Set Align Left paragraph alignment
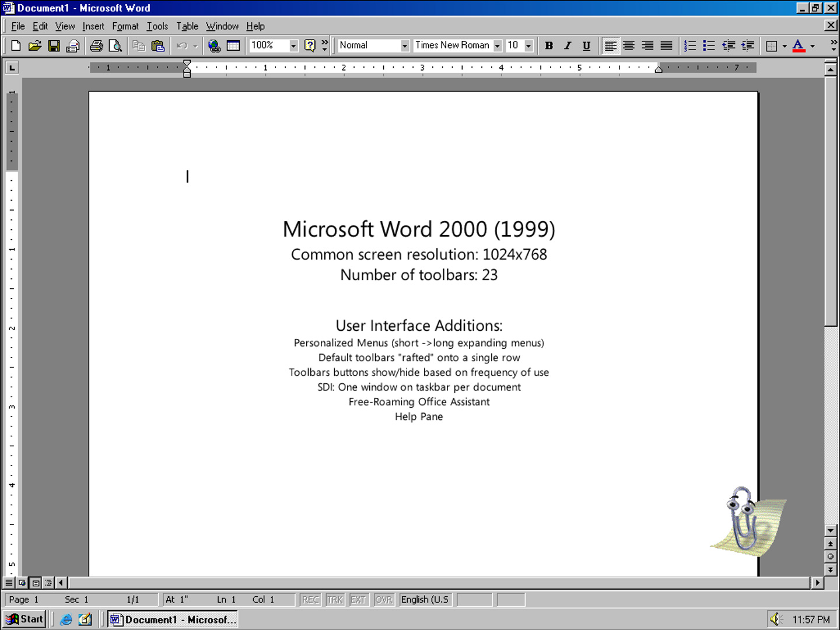 610,45
